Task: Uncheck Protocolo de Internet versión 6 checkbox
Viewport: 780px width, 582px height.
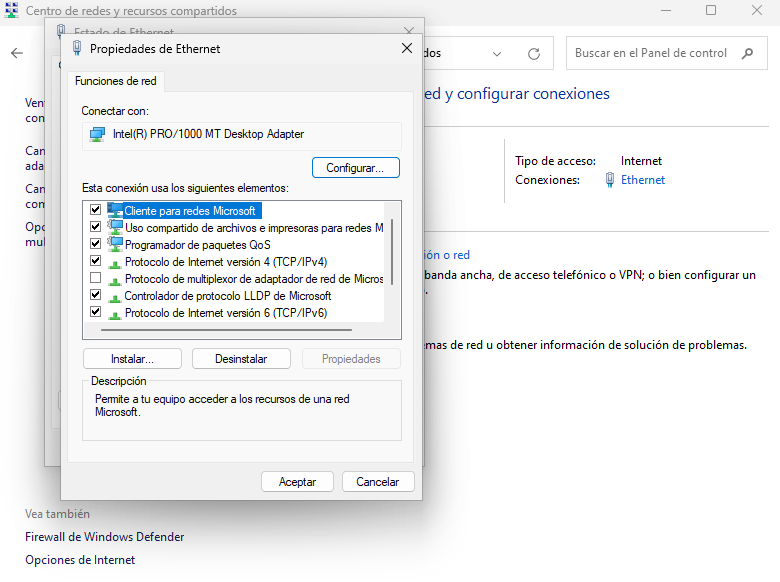Action: (96, 313)
